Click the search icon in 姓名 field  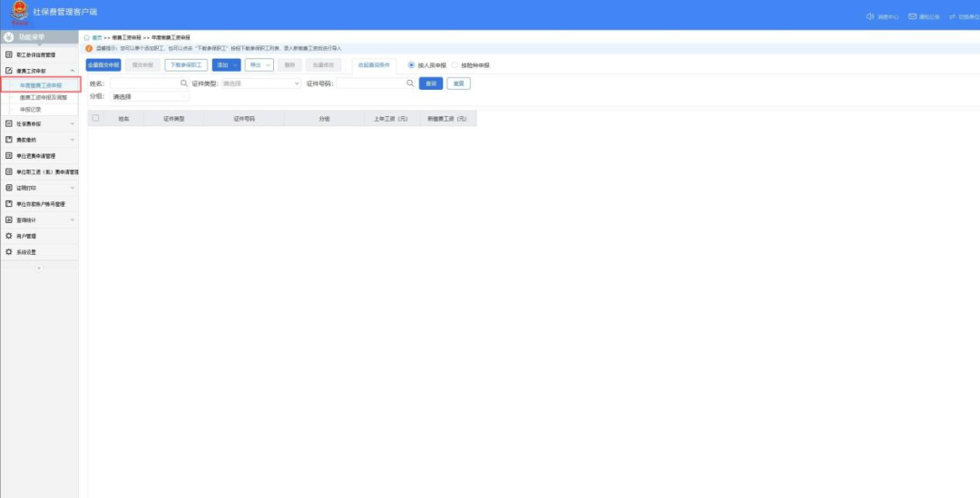[x=183, y=83]
